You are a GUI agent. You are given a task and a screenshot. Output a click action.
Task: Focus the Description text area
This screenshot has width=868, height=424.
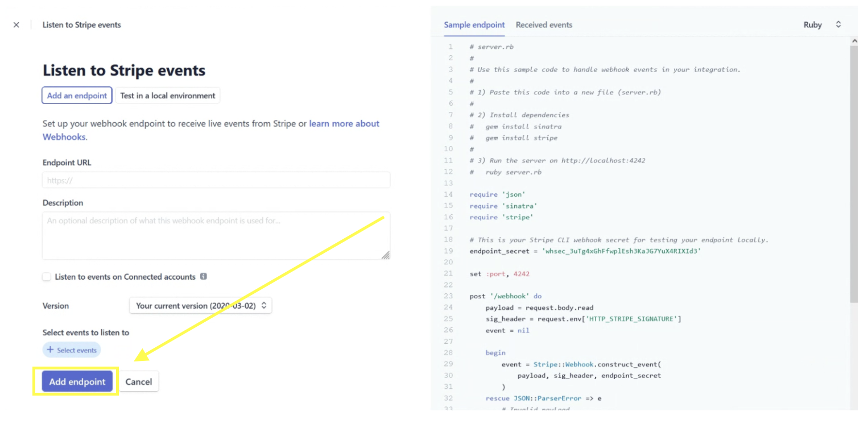tap(216, 236)
